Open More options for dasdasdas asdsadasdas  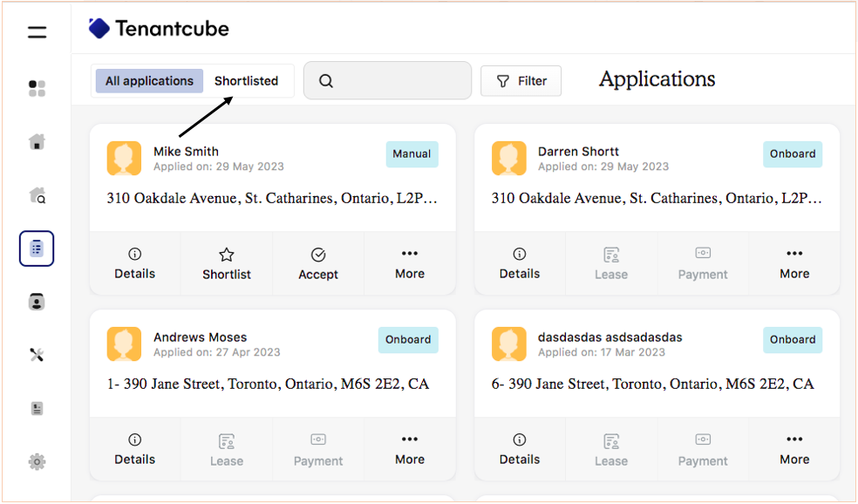click(x=794, y=449)
